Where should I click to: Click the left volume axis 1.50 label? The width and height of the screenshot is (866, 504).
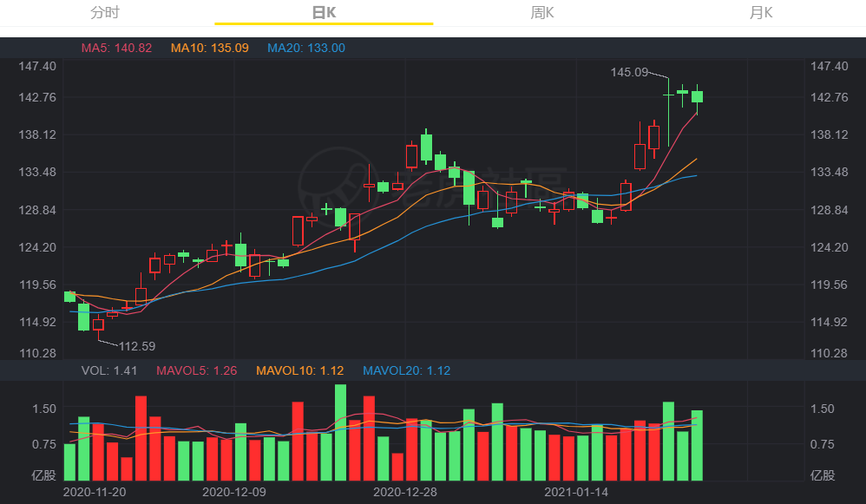44,409
